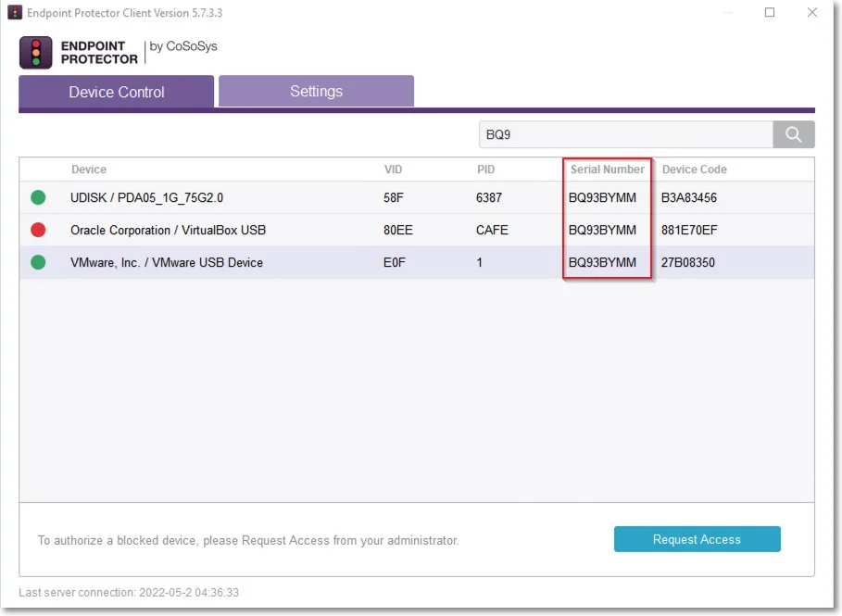Click green status dot for VMware USB Device
This screenshot has width=842, height=616.
click(x=38, y=262)
